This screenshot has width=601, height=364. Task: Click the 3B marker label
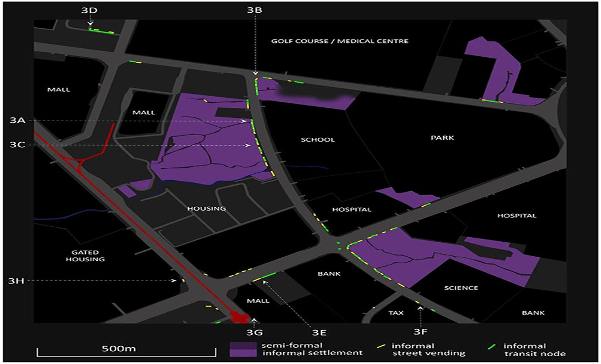coord(255,10)
